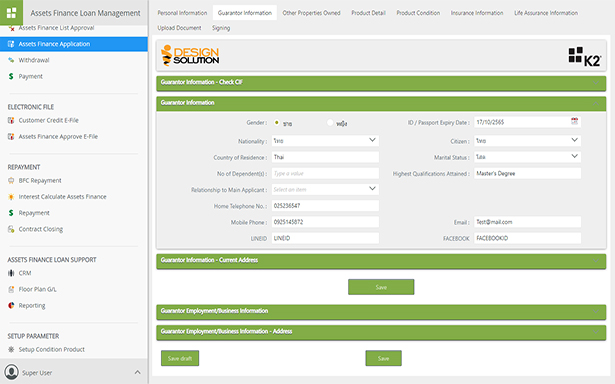This screenshot has width=615, height=384.
Task: Click the Design Solution logo
Action: coord(190,55)
